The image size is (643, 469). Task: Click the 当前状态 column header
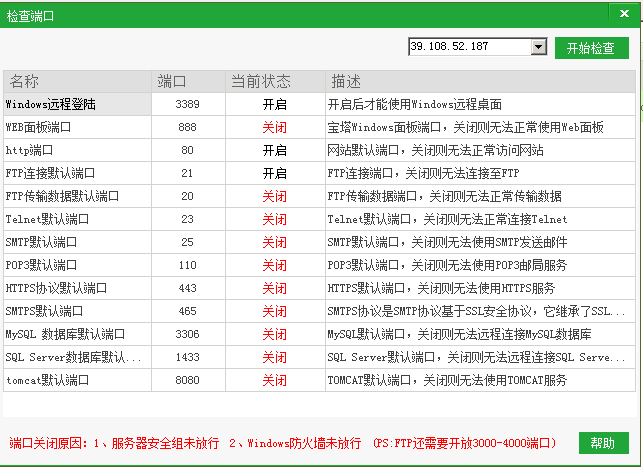275,81
